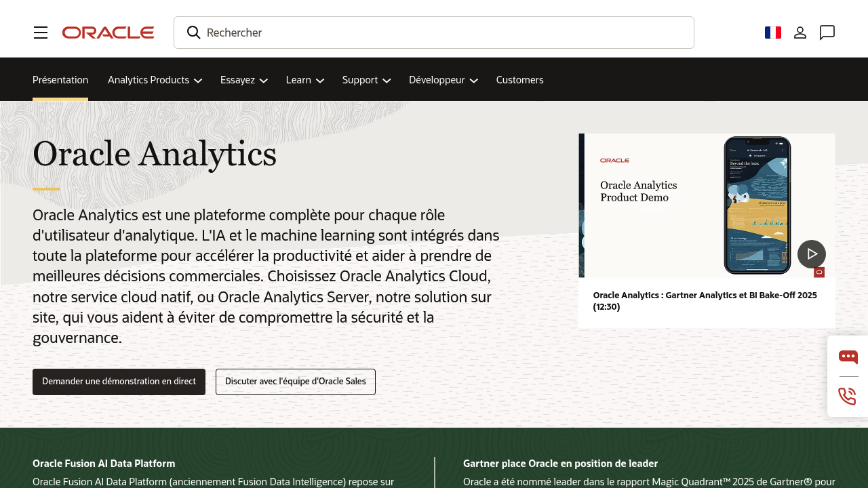Open the user account icon
Viewport: 868px width, 488px height.
click(800, 33)
